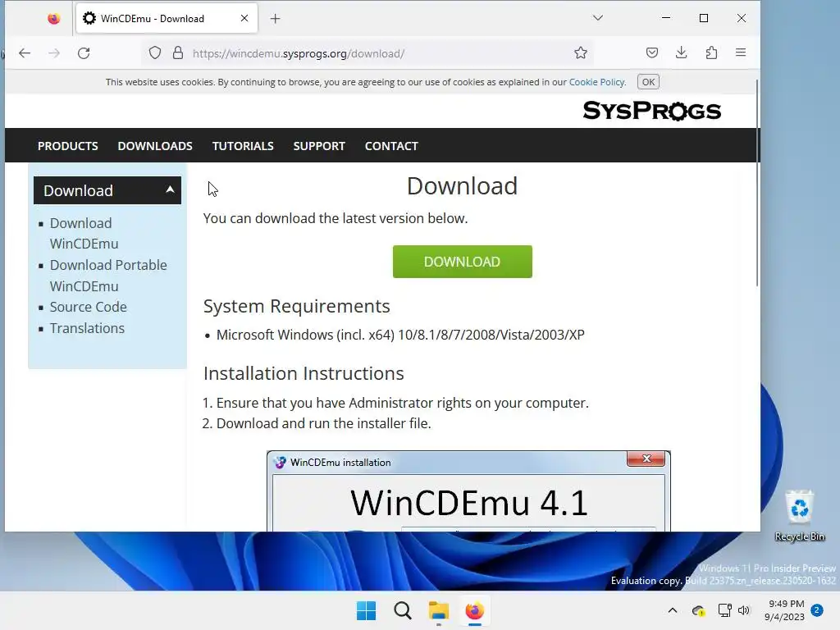Open File Explorer from taskbar
Screen dimensions: 840x630
click(x=439, y=610)
